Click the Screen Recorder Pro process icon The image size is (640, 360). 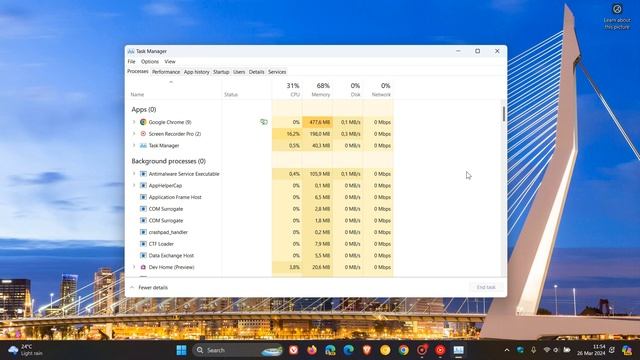[143, 134]
